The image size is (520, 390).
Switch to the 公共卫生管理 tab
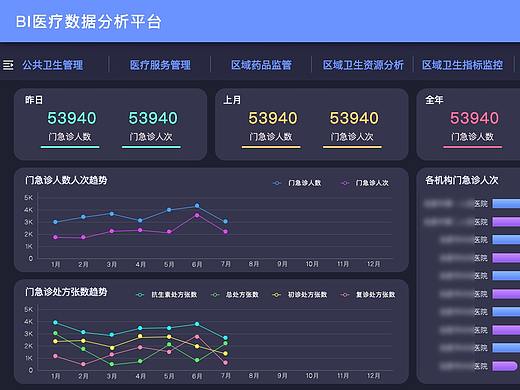click(53, 65)
